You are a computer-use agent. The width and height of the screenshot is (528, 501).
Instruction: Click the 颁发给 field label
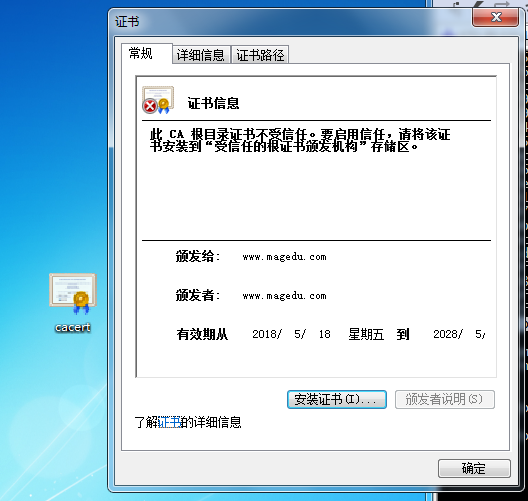coord(198,257)
